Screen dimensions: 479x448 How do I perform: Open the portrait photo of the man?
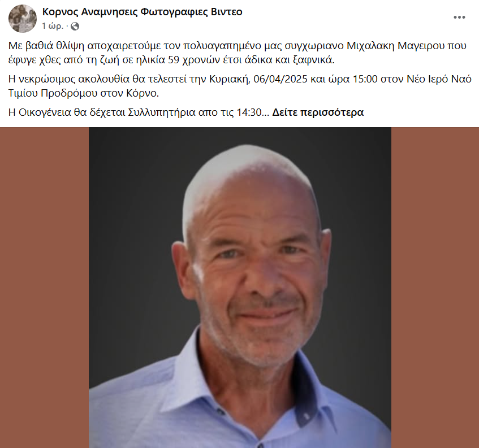tap(240, 288)
